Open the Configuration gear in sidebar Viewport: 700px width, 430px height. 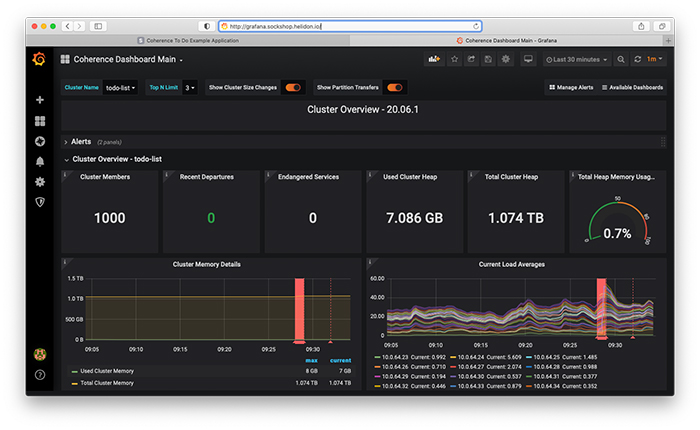tap(40, 182)
